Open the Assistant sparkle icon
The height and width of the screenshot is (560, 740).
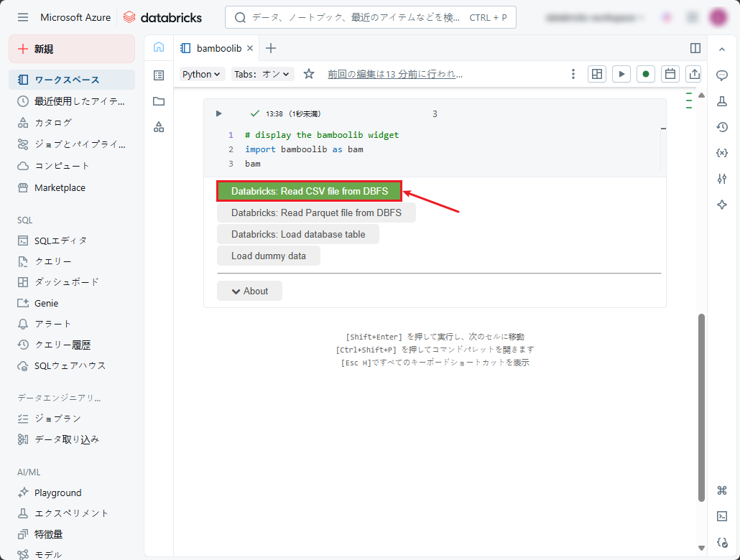722,205
